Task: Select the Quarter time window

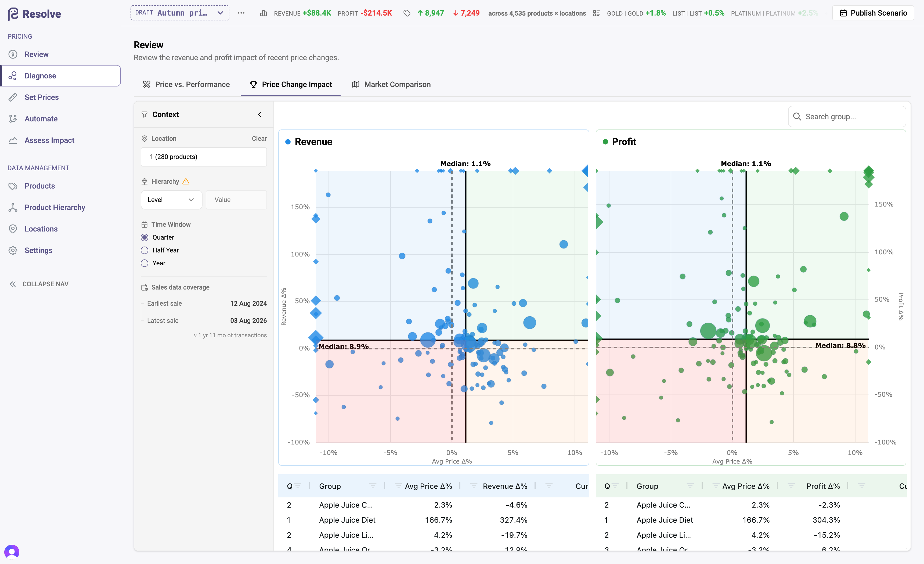Action: [145, 237]
